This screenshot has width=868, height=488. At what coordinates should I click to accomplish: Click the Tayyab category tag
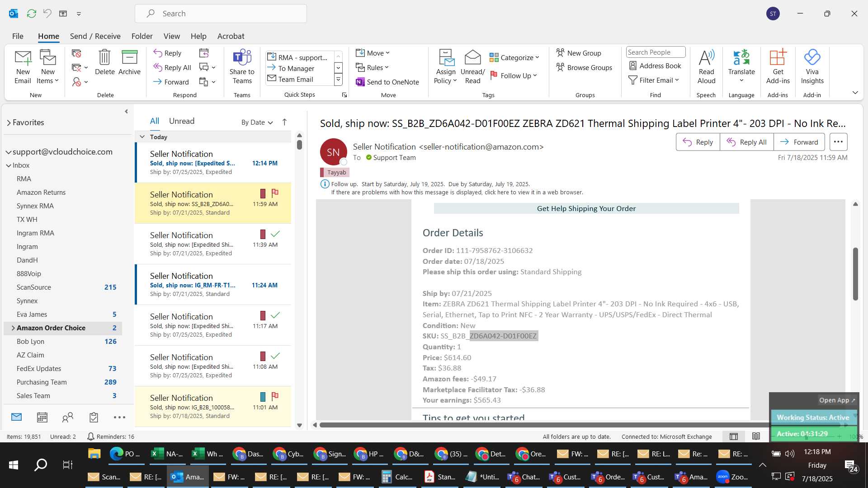[x=335, y=172]
